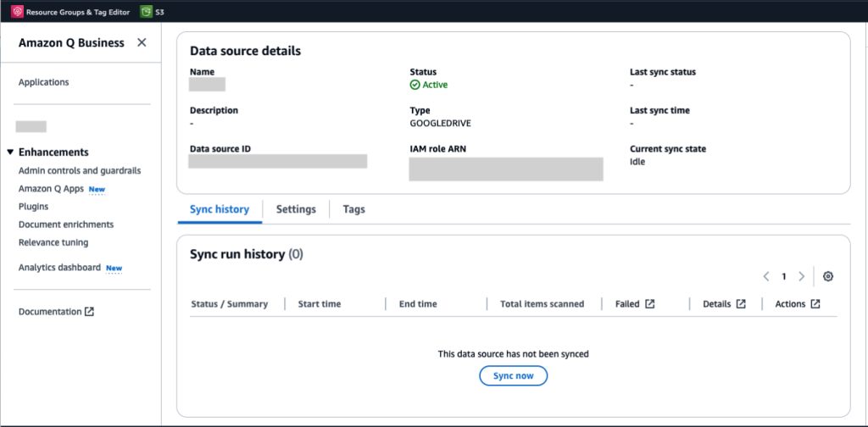Open the Plugins page

pos(33,207)
